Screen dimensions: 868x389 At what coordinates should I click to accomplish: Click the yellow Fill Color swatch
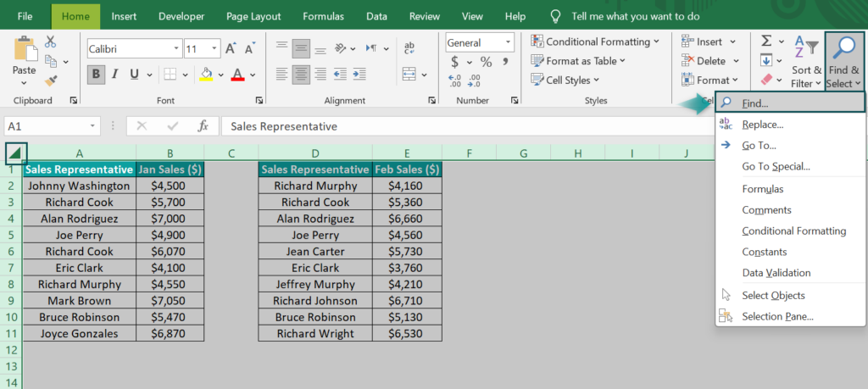point(205,75)
